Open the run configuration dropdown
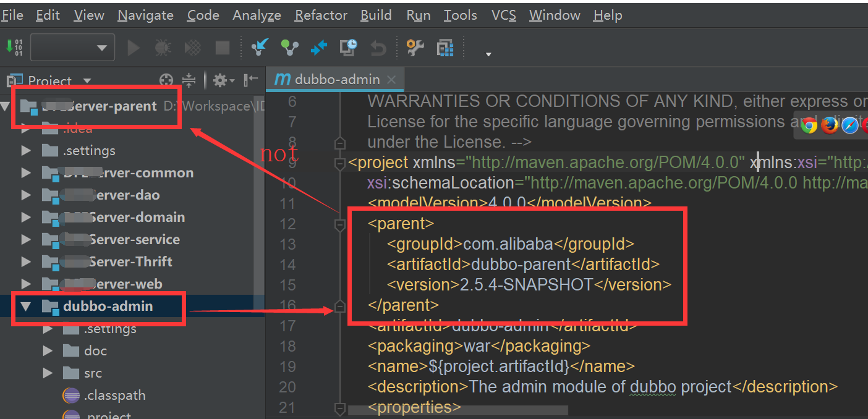The image size is (868, 419). 72,48
